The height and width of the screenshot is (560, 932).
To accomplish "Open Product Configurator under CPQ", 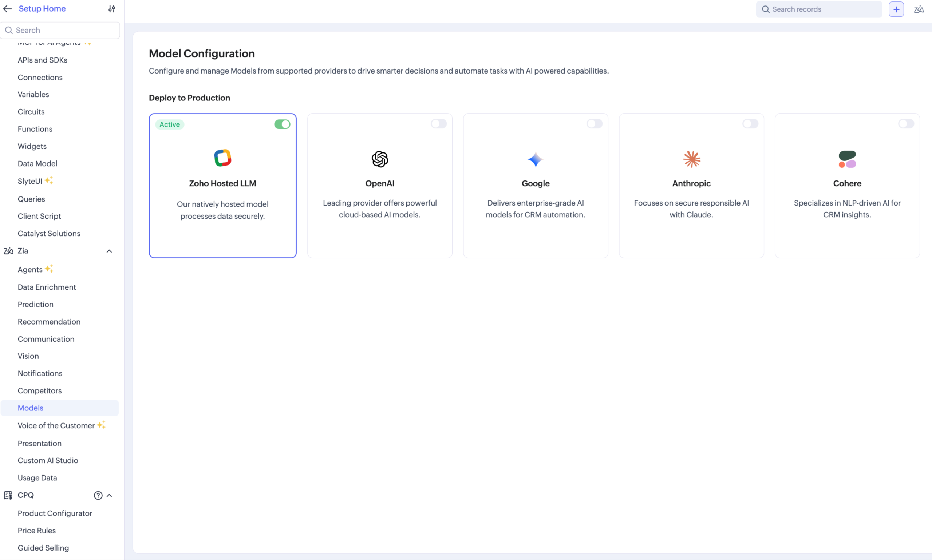I will pos(55,513).
